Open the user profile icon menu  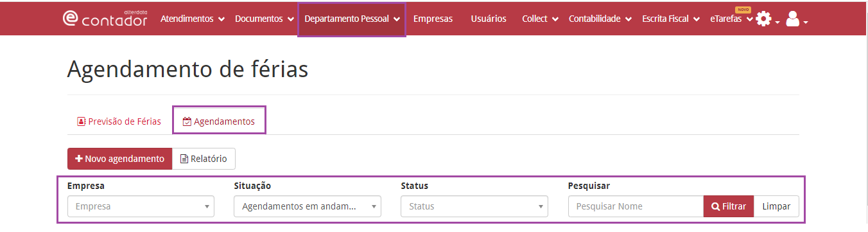[x=796, y=19]
